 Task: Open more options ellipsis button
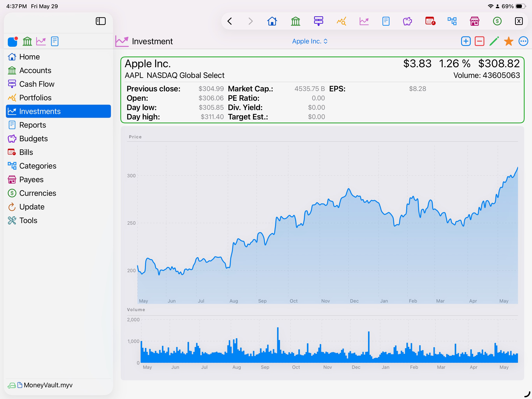(x=523, y=41)
